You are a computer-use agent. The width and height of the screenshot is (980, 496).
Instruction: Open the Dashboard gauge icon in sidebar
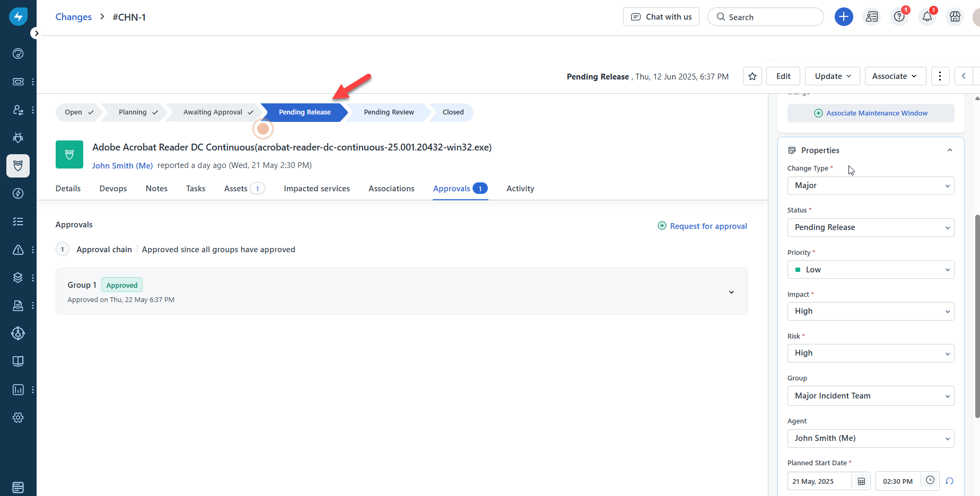pyautogui.click(x=18, y=54)
